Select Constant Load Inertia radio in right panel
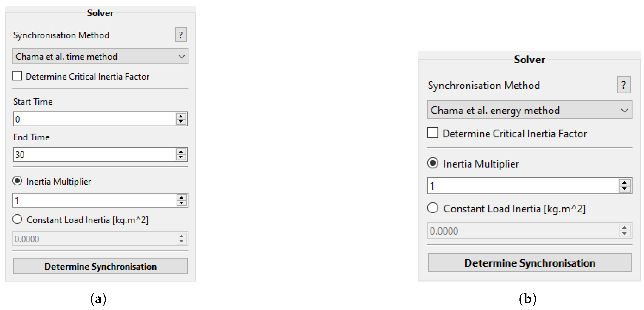Screen dimensions: 644x310 click(x=432, y=208)
